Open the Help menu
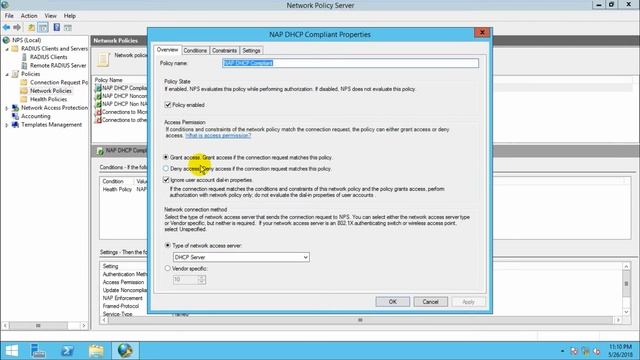 click(70, 16)
